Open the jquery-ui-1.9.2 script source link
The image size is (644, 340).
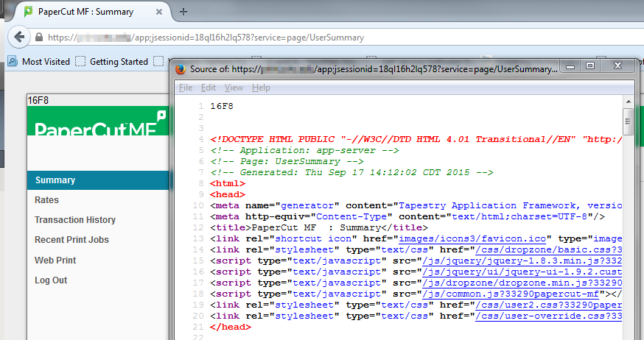click(522, 272)
